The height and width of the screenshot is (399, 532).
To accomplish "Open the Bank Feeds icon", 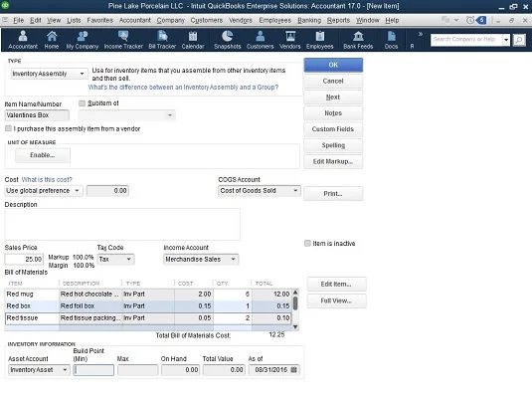I will point(358,40).
